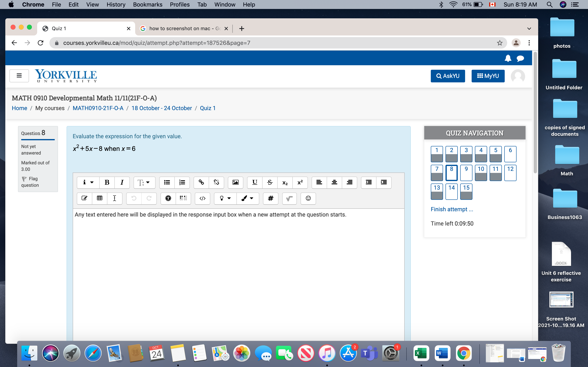This screenshot has height=367, width=588.
Task: Jump to question 12 in quiz navigation
Action: point(510,172)
